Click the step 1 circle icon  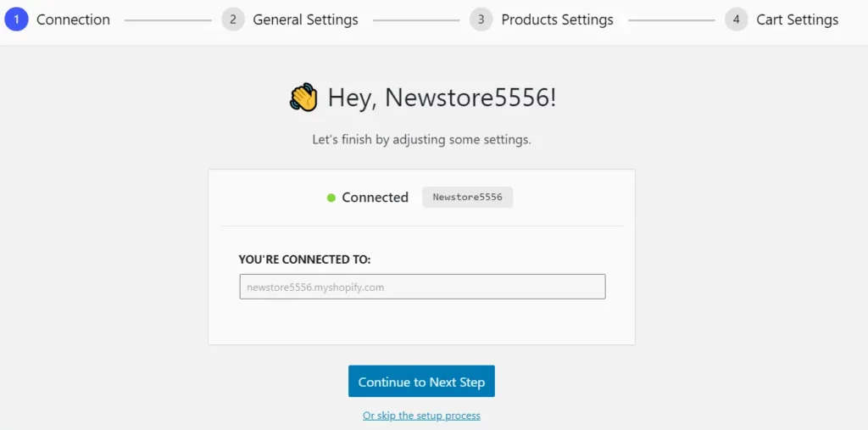(x=16, y=20)
